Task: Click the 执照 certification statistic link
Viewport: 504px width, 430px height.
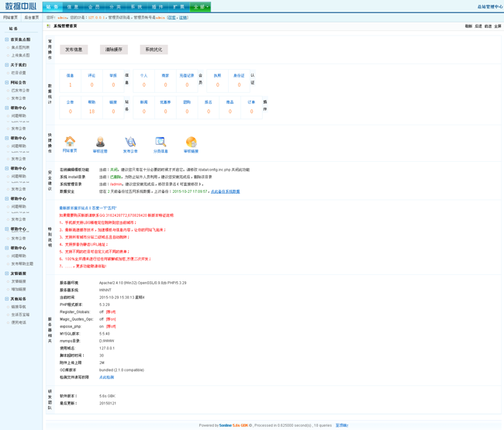Action: point(217,75)
